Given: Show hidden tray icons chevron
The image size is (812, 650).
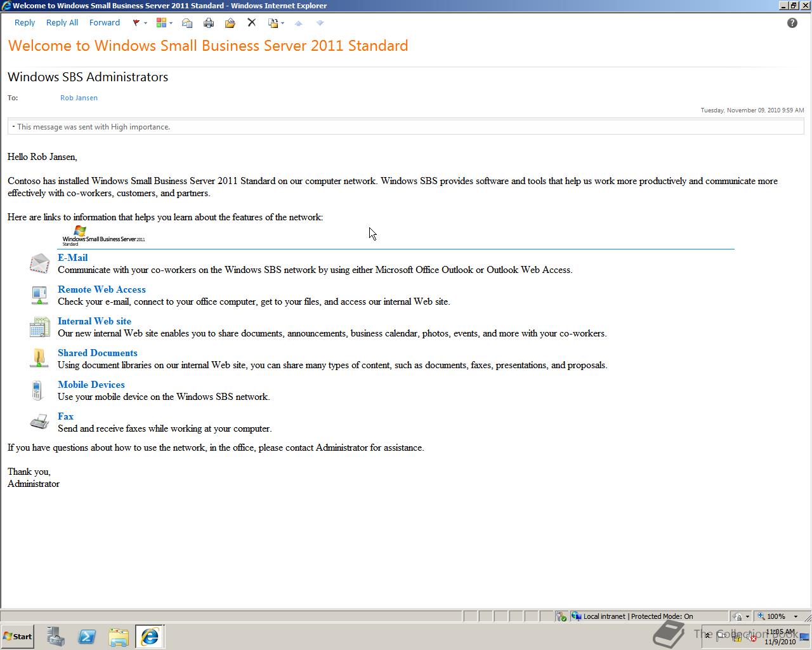Looking at the screenshot, I should tap(708, 635).
